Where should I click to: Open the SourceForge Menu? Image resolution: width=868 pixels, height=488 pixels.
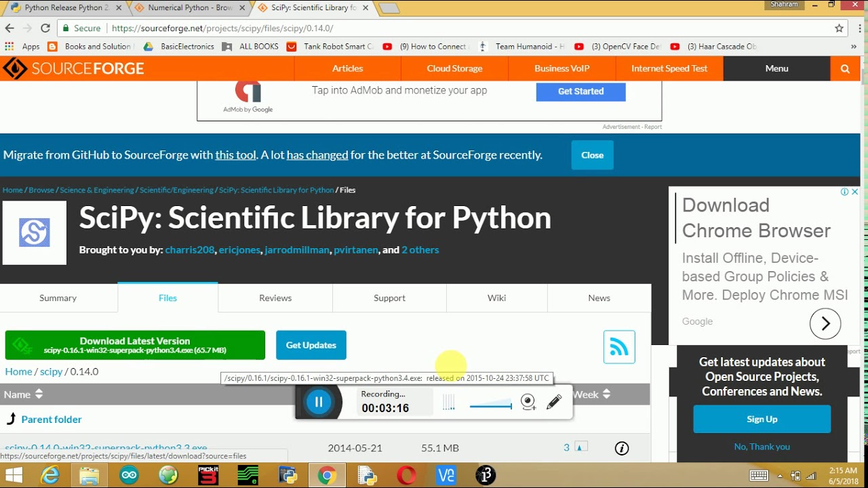(777, 68)
